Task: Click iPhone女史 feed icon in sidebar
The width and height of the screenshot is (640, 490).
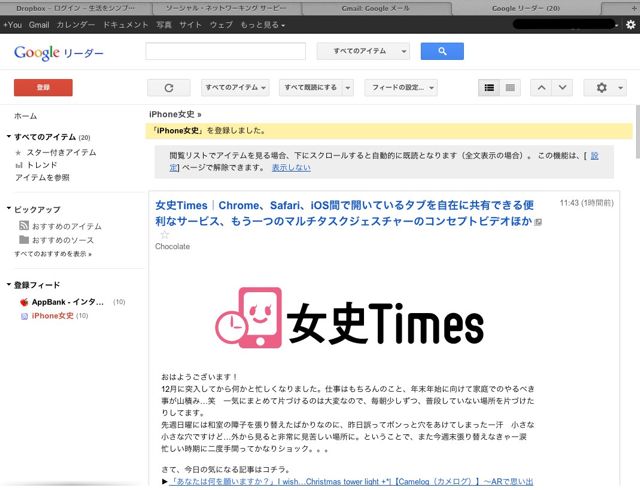Action: [x=24, y=316]
